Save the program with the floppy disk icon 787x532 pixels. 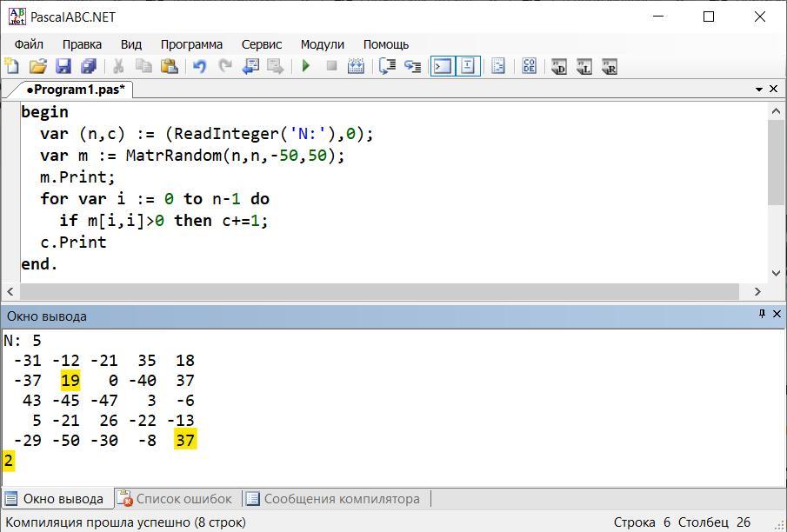pyautogui.click(x=63, y=66)
